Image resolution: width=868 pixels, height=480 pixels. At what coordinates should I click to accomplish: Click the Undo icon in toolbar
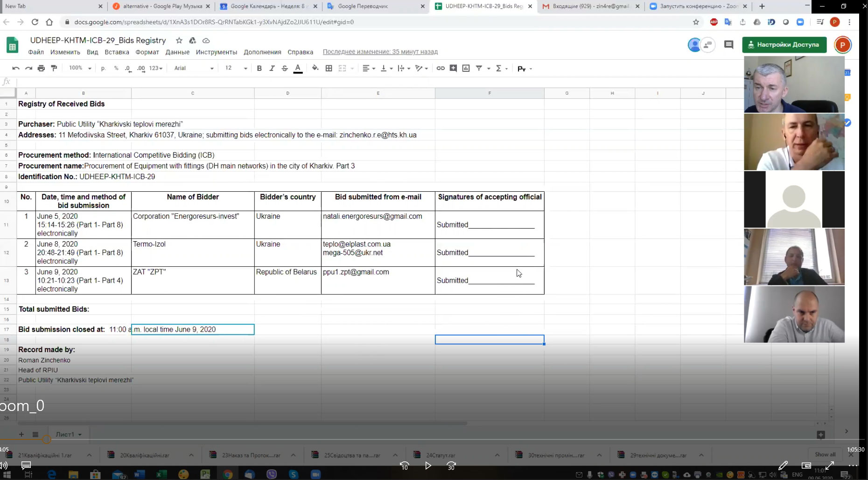click(x=16, y=68)
